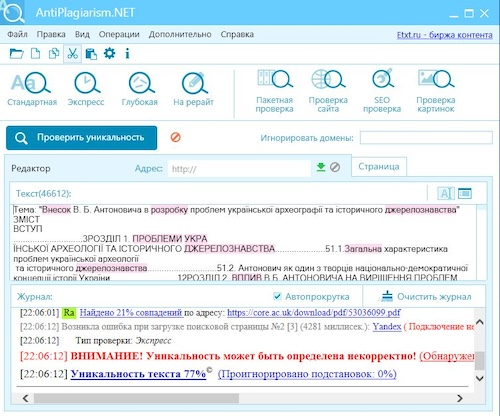This screenshot has height=416, width=500.
Task: Switch to the Страница tab
Action: 379,166
